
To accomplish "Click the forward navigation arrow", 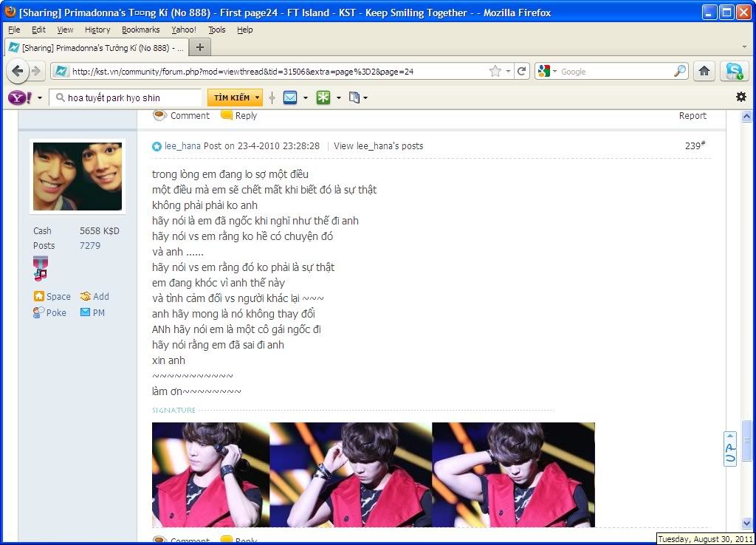I will click(x=36, y=72).
